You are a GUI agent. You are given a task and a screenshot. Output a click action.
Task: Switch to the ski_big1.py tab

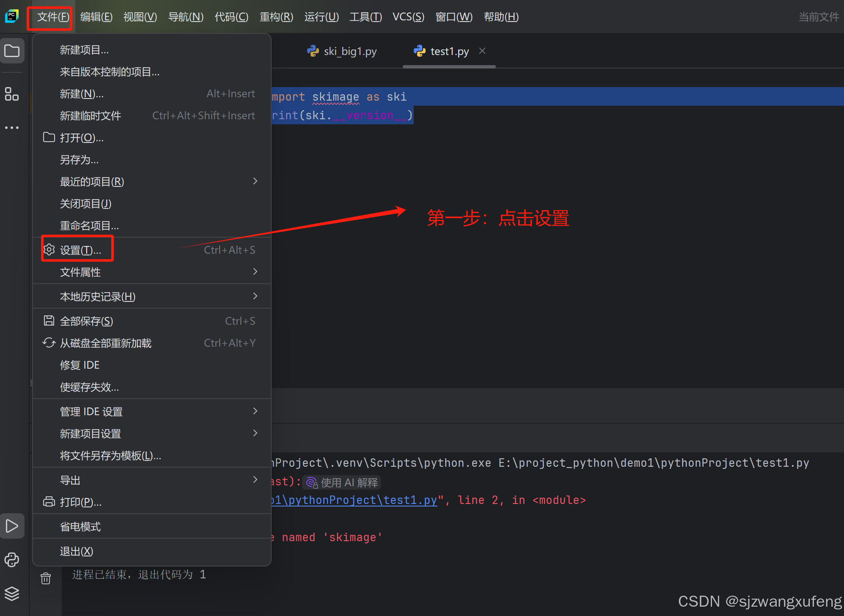350,51
